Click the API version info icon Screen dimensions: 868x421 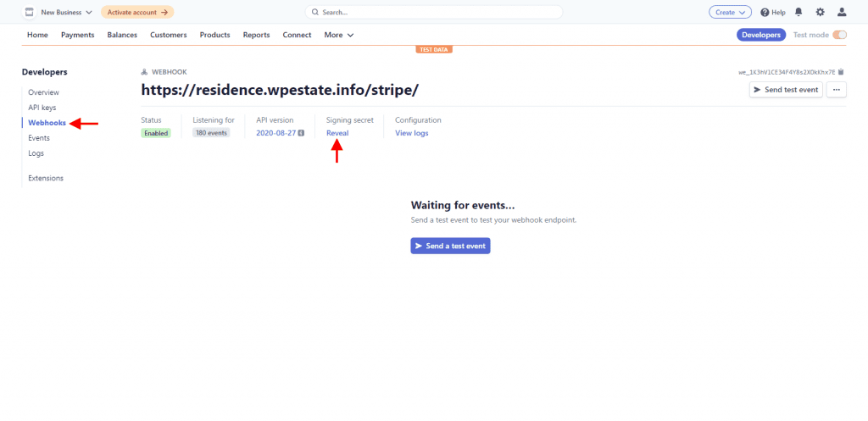[301, 133]
